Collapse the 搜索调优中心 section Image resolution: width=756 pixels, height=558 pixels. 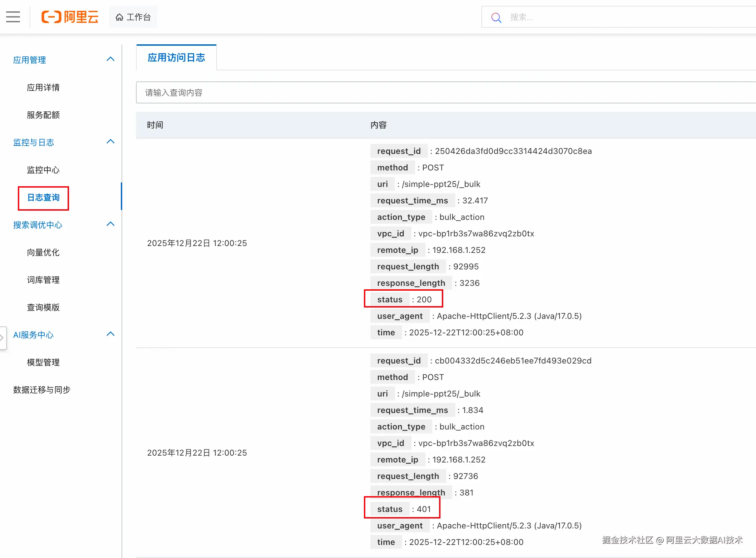pos(111,224)
